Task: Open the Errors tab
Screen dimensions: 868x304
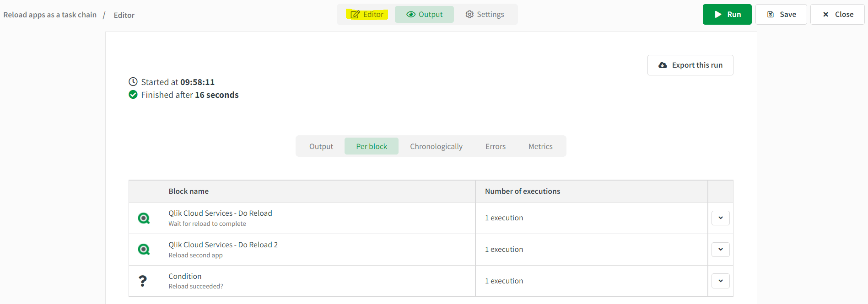Action: point(495,146)
